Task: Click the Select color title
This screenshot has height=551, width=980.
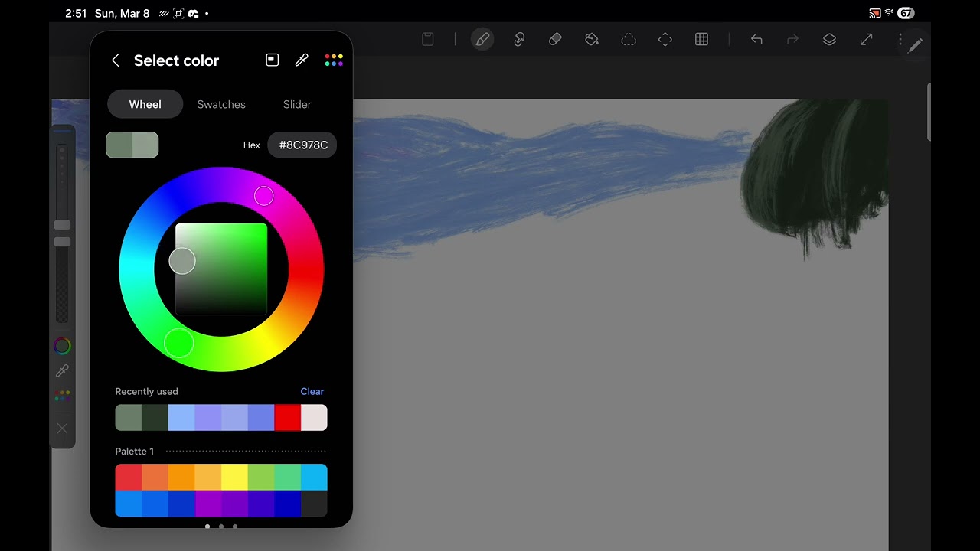Action: point(176,60)
